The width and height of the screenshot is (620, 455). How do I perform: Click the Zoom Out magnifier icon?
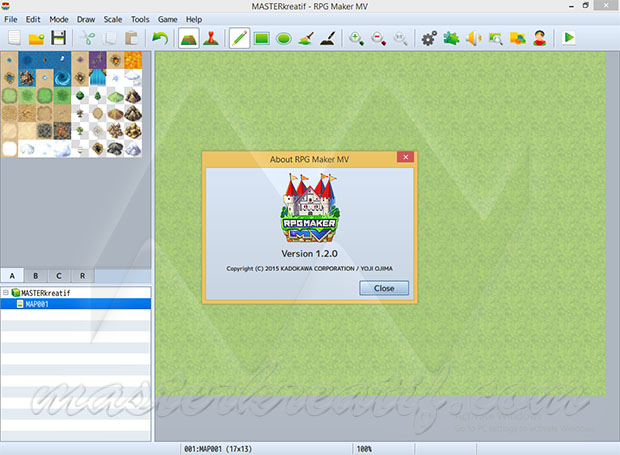coord(378,38)
